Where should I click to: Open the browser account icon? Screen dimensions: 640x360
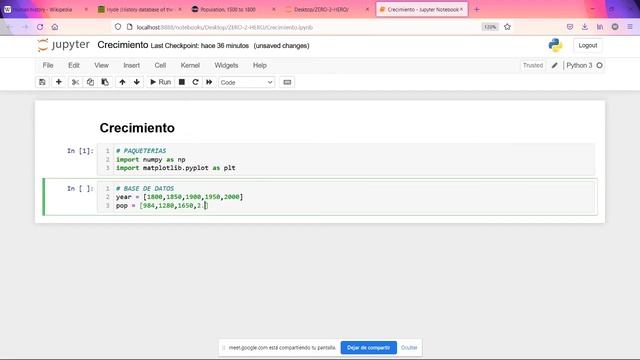coord(615,27)
